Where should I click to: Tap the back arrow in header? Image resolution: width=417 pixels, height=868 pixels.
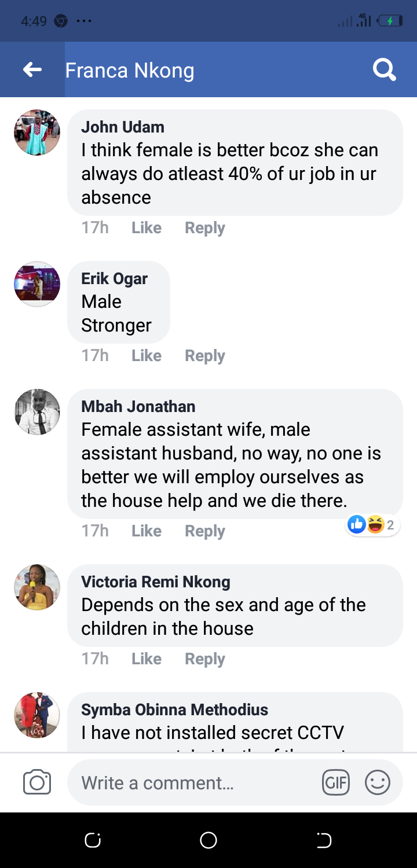coord(32,70)
